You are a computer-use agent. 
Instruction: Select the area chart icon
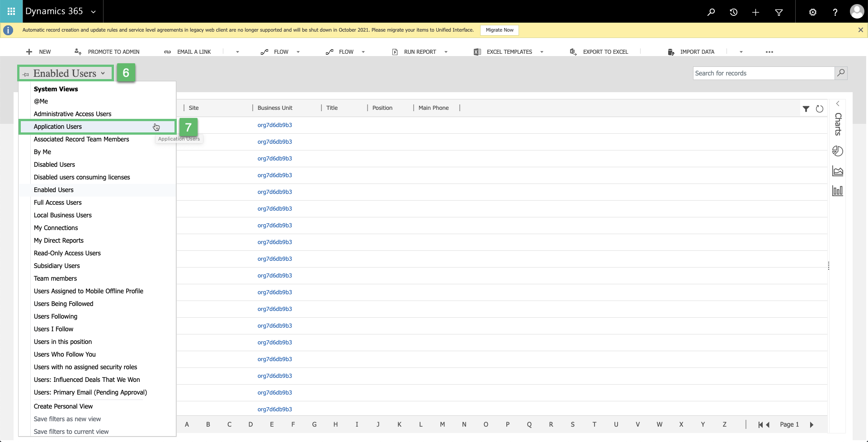pyautogui.click(x=838, y=171)
